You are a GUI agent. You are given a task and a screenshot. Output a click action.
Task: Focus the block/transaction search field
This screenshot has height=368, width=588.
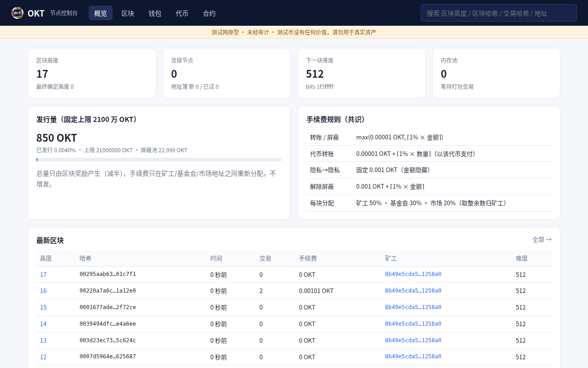pos(499,13)
